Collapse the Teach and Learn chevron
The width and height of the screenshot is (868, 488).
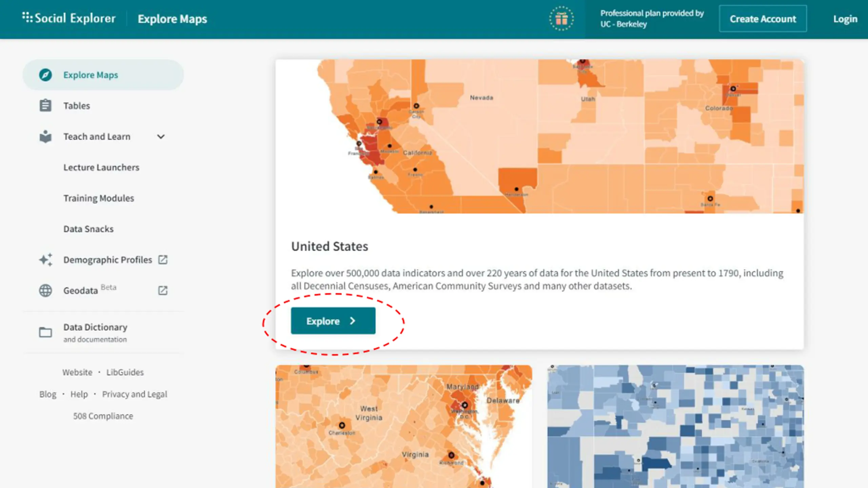[x=161, y=137]
